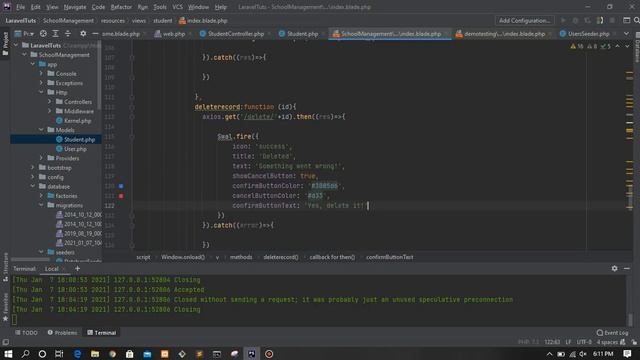Open File Explorer from taskbar
This screenshot has width=640, height=360.
95,354
